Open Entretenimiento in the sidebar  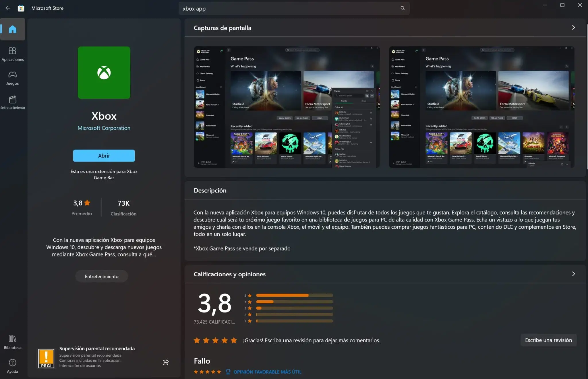pos(13,102)
